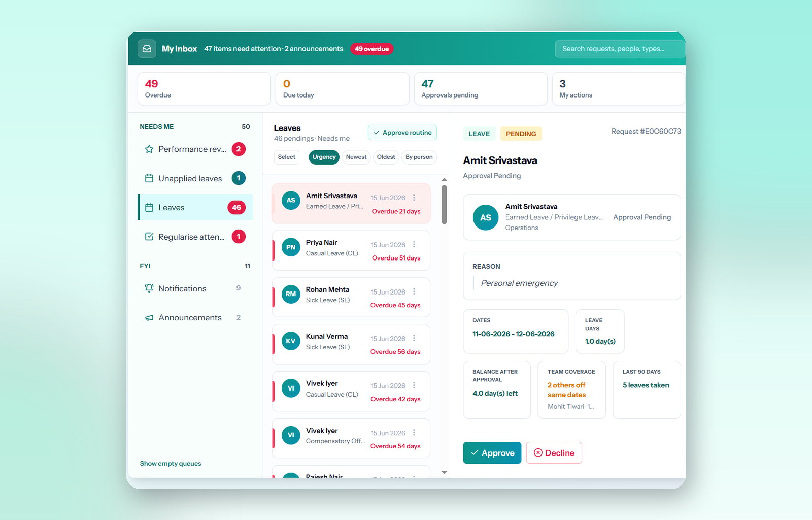Open Notifications in FYI section

195,288
